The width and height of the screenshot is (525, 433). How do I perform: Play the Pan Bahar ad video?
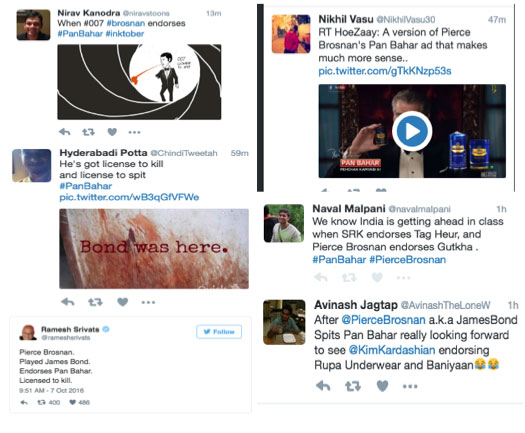click(x=412, y=131)
